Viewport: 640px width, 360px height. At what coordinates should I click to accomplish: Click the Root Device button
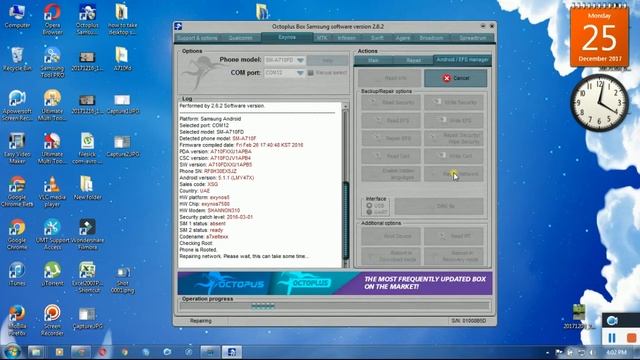[x=391, y=236]
